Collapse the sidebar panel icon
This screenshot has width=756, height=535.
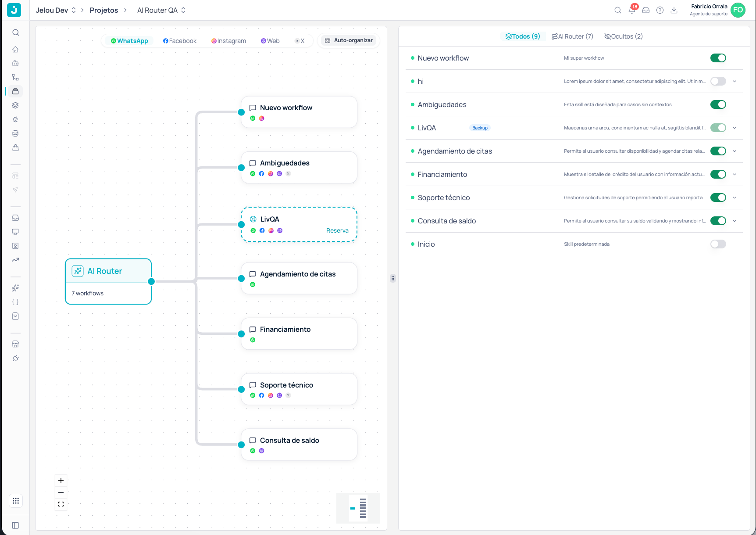[15, 525]
